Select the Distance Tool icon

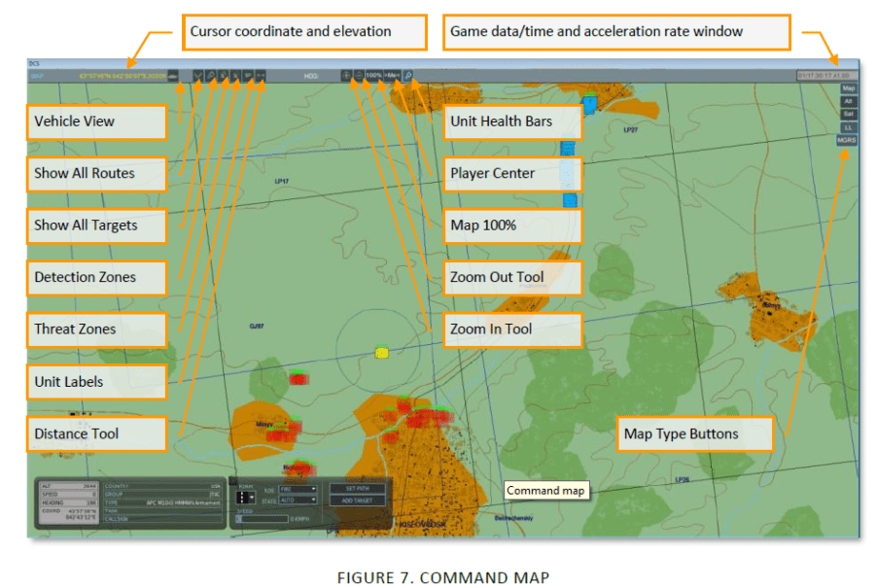click(x=261, y=75)
